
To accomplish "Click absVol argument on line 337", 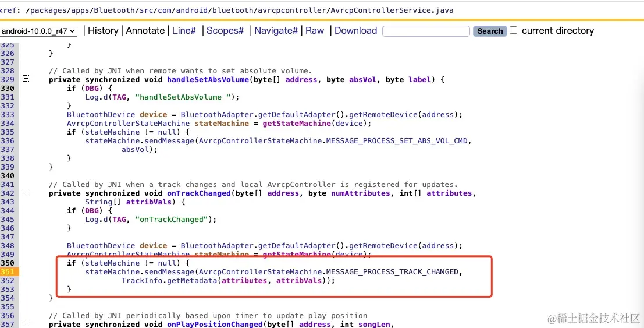I will pyautogui.click(x=135, y=149).
